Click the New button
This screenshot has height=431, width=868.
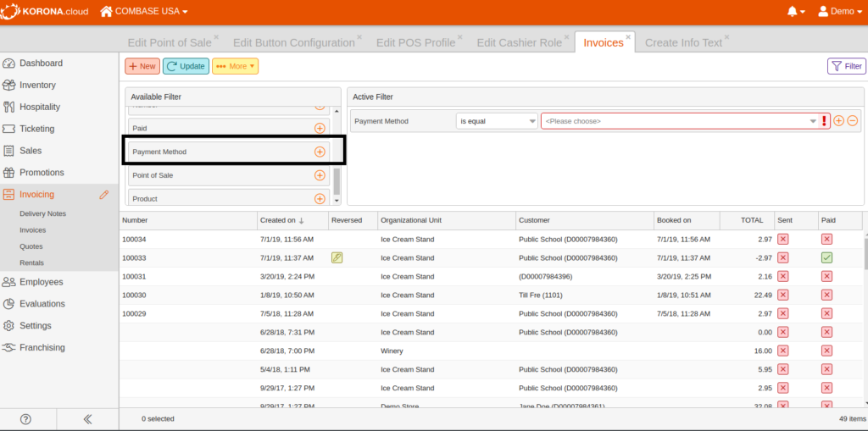click(x=142, y=66)
